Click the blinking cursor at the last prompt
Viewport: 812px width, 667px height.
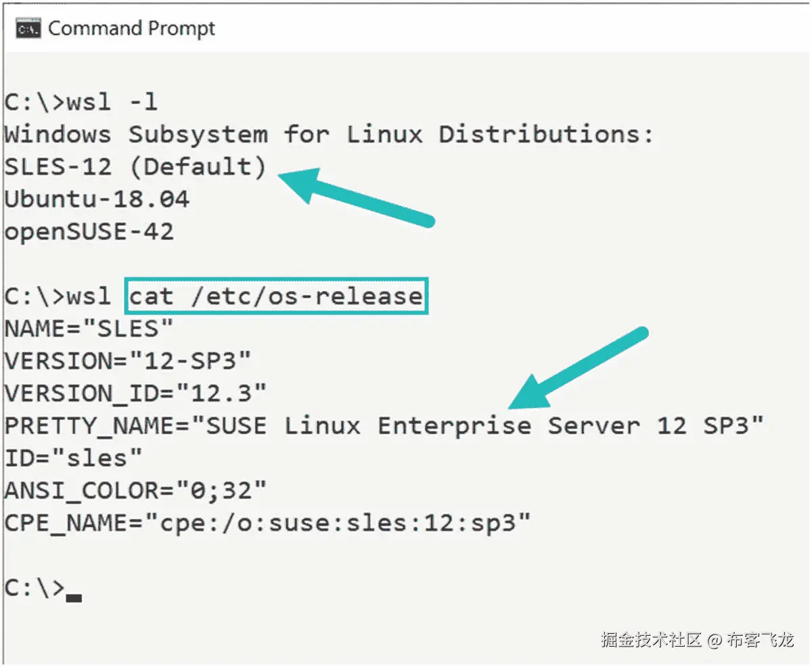(74, 597)
